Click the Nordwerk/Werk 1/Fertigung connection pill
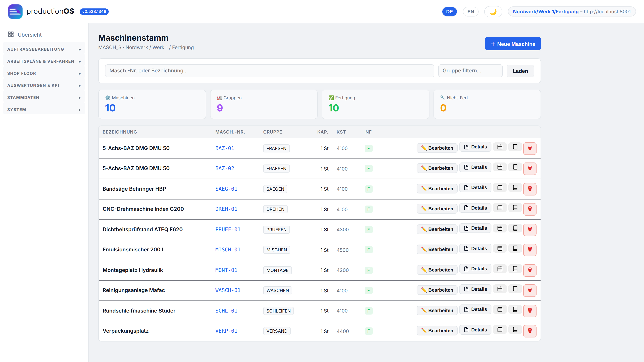 [x=572, y=11]
